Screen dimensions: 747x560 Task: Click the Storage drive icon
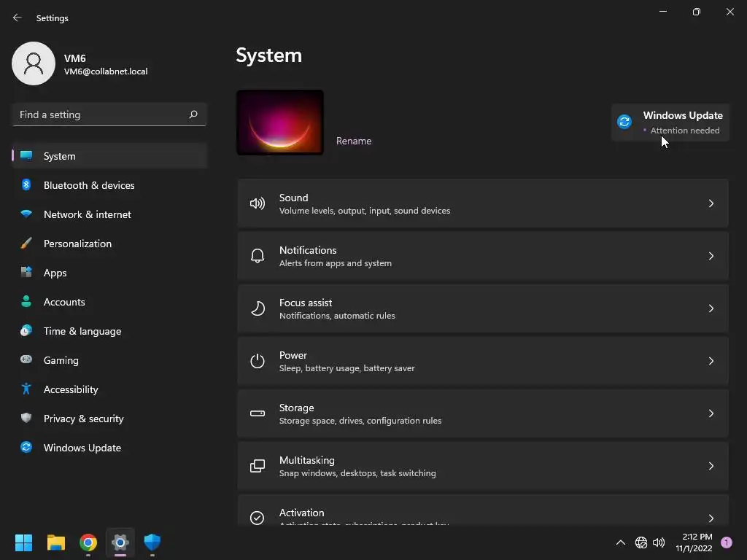click(x=258, y=413)
